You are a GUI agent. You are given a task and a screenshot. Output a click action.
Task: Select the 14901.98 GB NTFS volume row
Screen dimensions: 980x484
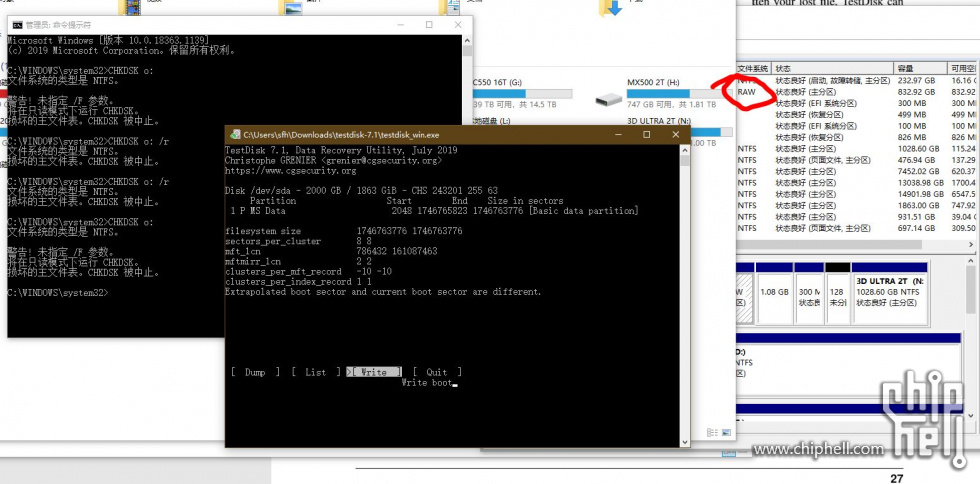(856, 194)
